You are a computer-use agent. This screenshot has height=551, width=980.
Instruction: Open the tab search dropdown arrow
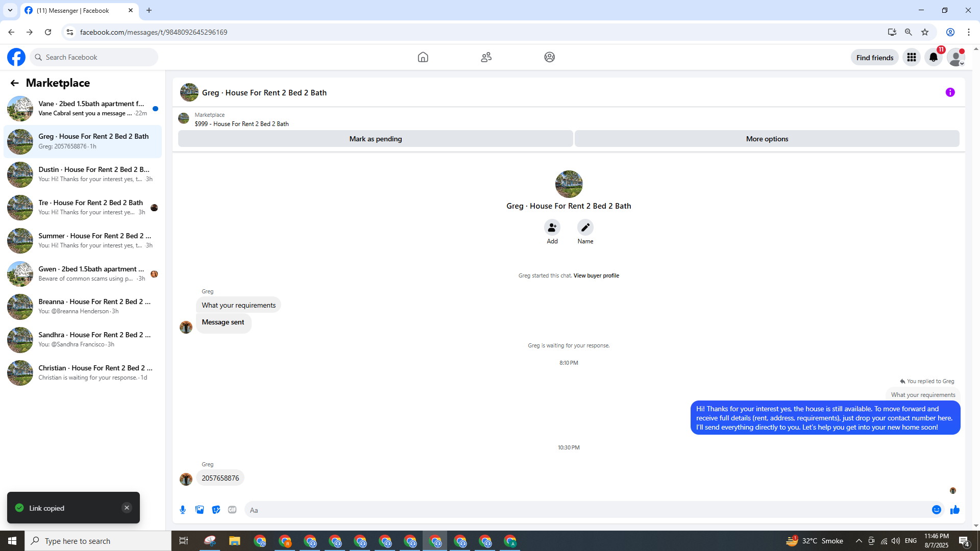(x=10, y=10)
